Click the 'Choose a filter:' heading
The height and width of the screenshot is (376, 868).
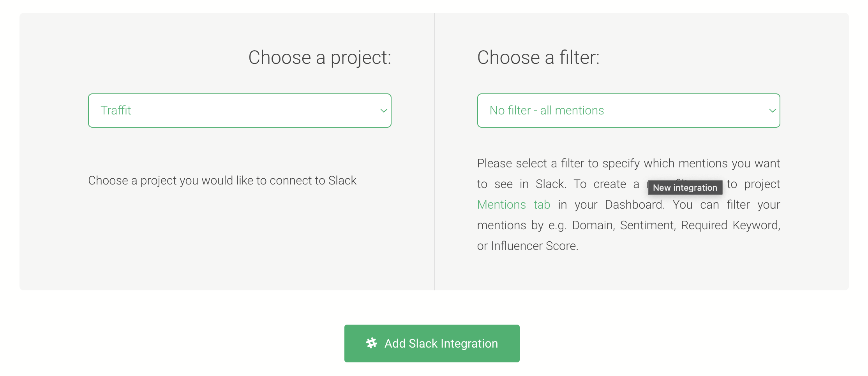coord(538,58)
